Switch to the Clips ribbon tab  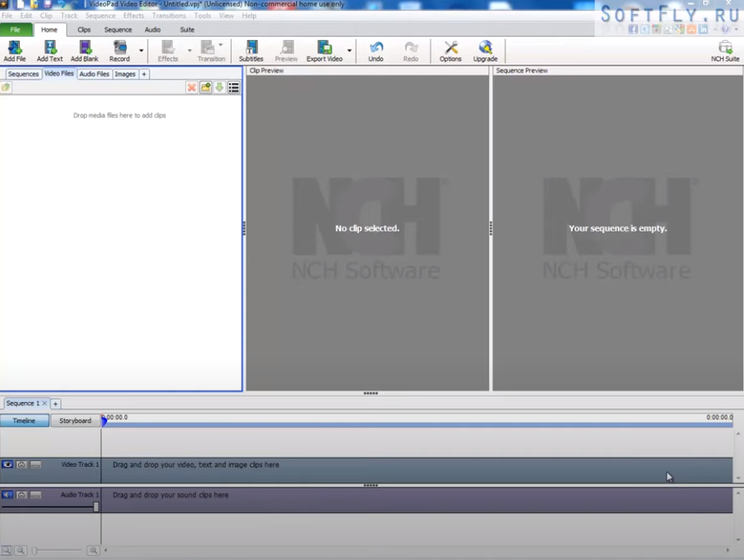point(84,30)
